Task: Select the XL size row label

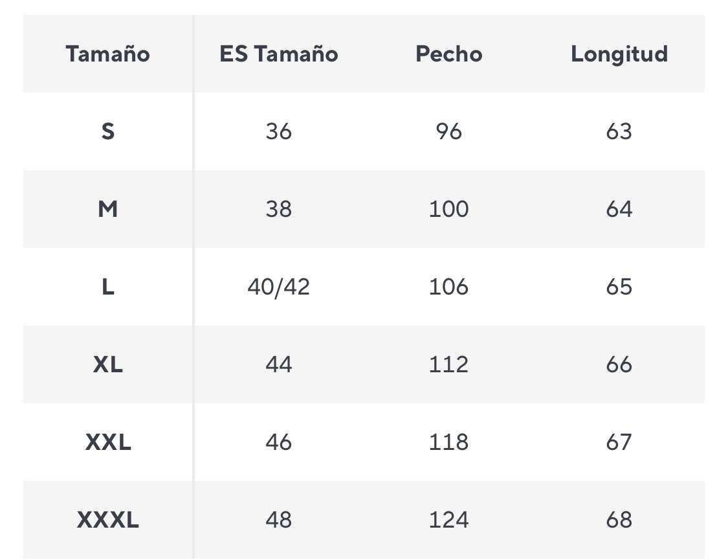Action: tap(107, 364)
